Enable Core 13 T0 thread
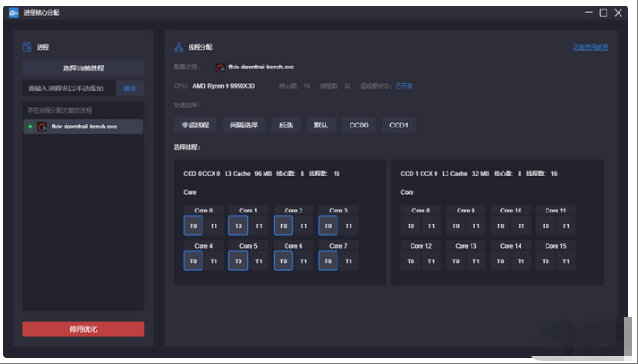 click(x=456, y=261)
